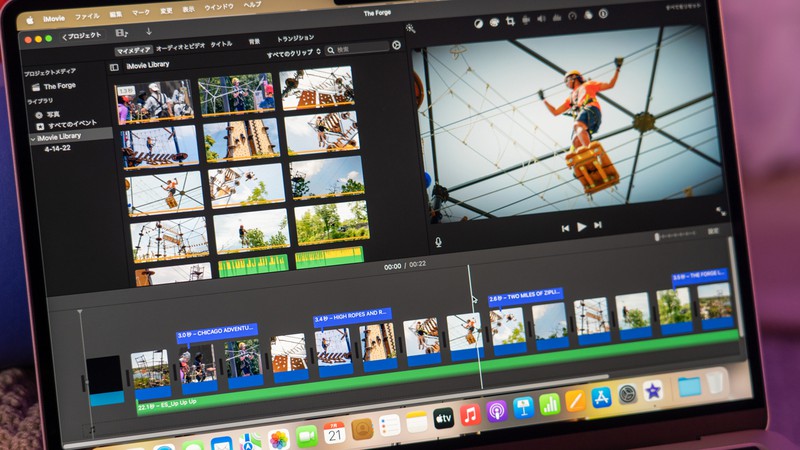This screenshot has width=800, height=450.
Task: Open the clip filter and audio effects tool
Action: (x=588, y=15)
